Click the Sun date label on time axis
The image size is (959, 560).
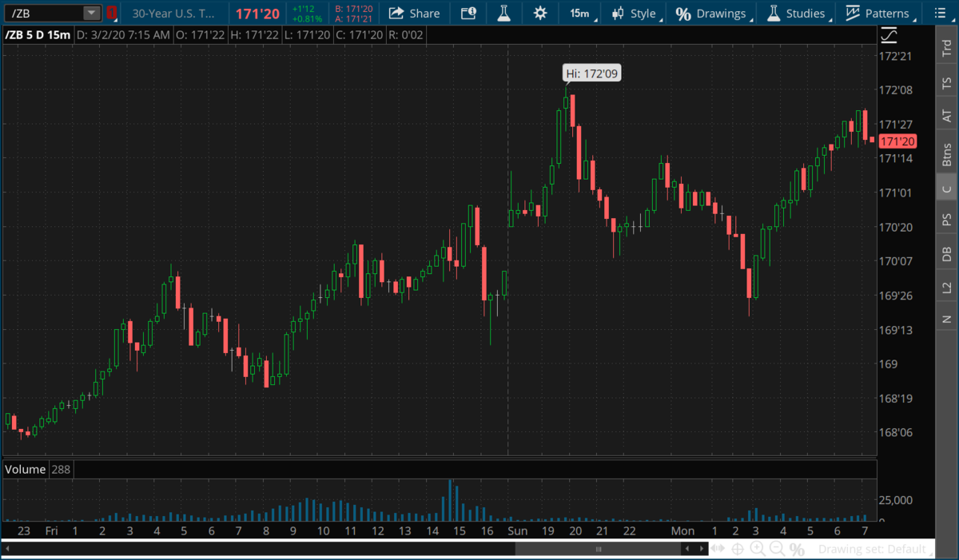coord(517,530)
